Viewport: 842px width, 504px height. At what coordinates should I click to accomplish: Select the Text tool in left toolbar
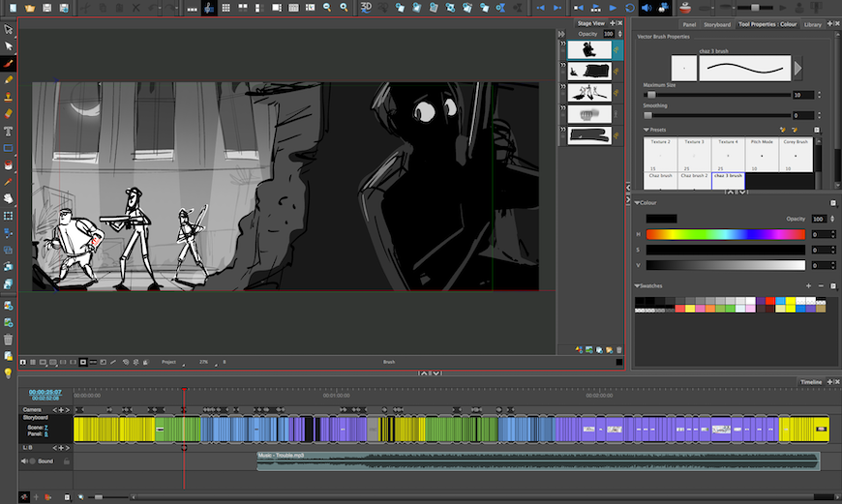tap(8, 131)
